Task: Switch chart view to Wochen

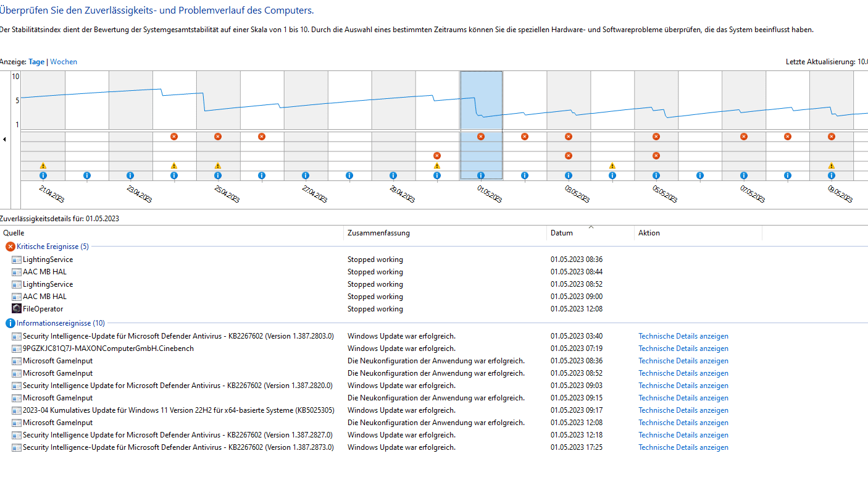Action: click(64, 62)
